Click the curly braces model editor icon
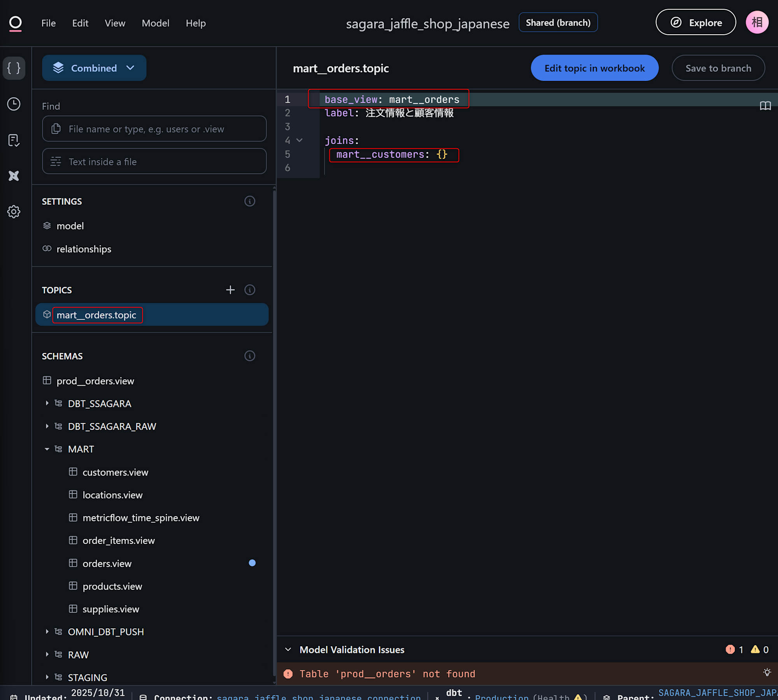 click(x=14, y=68)
